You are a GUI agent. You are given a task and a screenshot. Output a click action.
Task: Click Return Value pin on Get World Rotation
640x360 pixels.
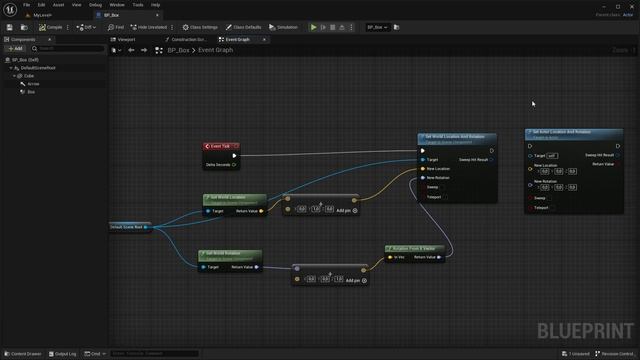(x=256, y=267)
